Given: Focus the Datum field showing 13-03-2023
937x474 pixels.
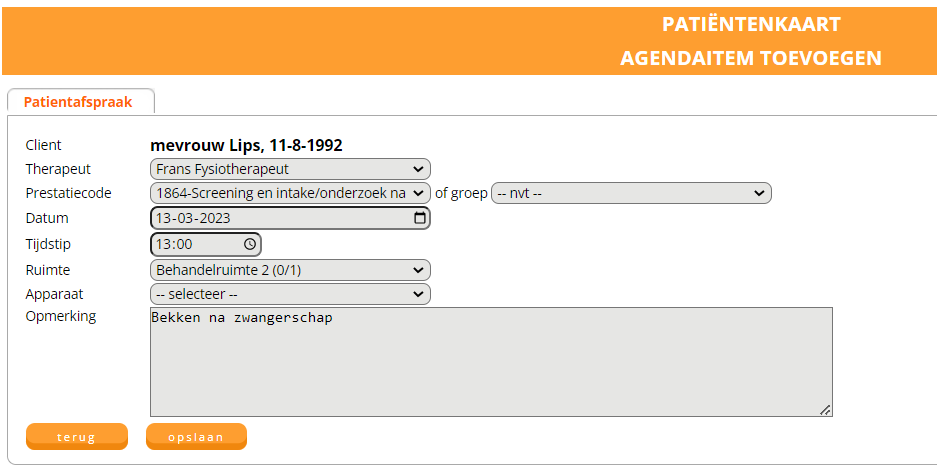Looking at the screenshot, I should click(270, 218).
